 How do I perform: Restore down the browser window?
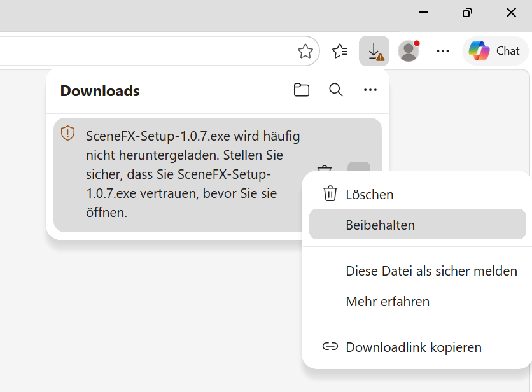coord(467,13)
